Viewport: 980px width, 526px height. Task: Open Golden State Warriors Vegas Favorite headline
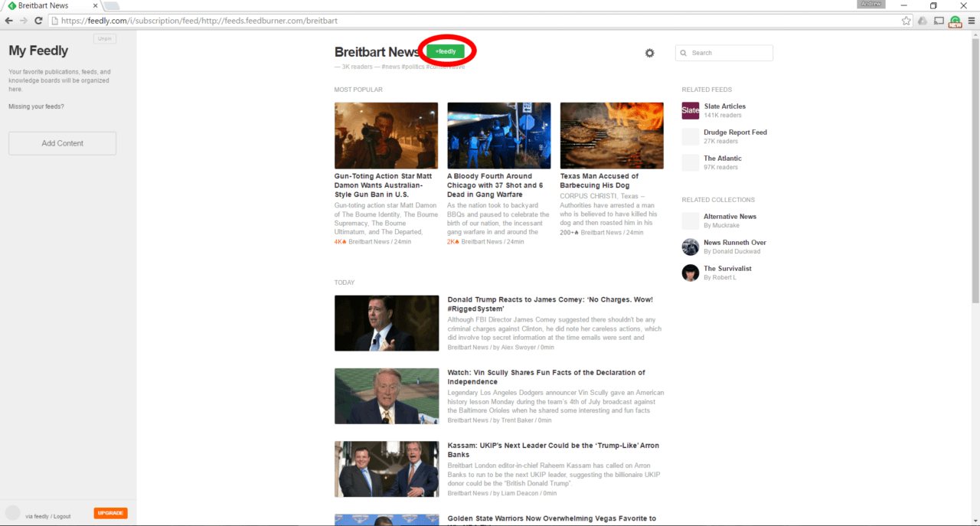551,519
